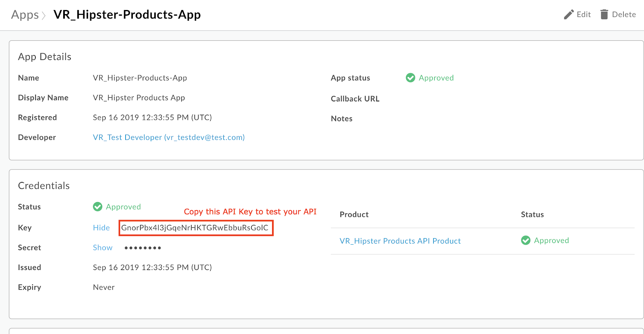Click the VR_Hipster-Products-App page title
This screenshot has height=334, width=644.
point(127,14)
